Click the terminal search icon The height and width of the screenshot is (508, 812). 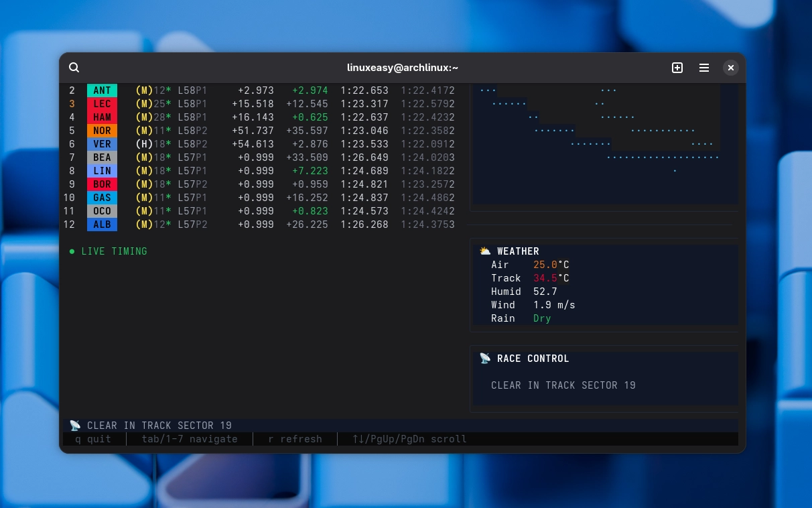click(74, 68)
